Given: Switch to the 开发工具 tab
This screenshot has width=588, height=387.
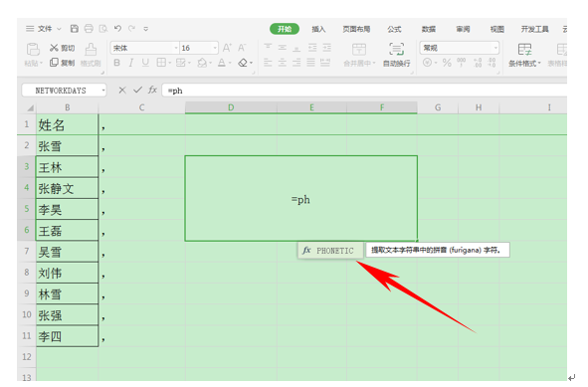Looking at the screenshot, I should click(534, 29).
